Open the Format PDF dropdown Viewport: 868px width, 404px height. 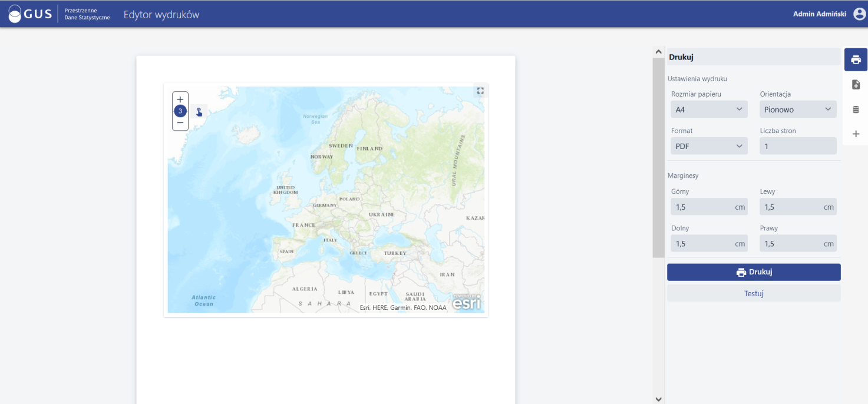(709, 146)
